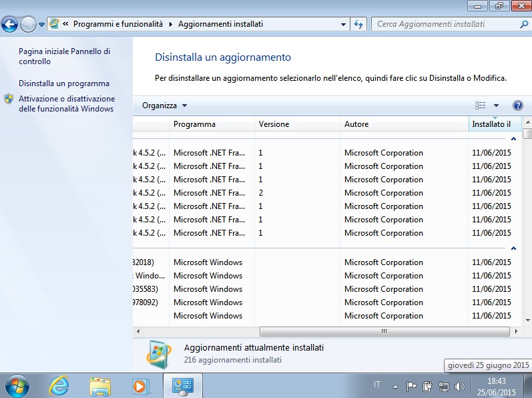Viewport: 532px width, 398px height.
Task: Click the installed updates icon in details pane
Action: (x=159, y=354)
